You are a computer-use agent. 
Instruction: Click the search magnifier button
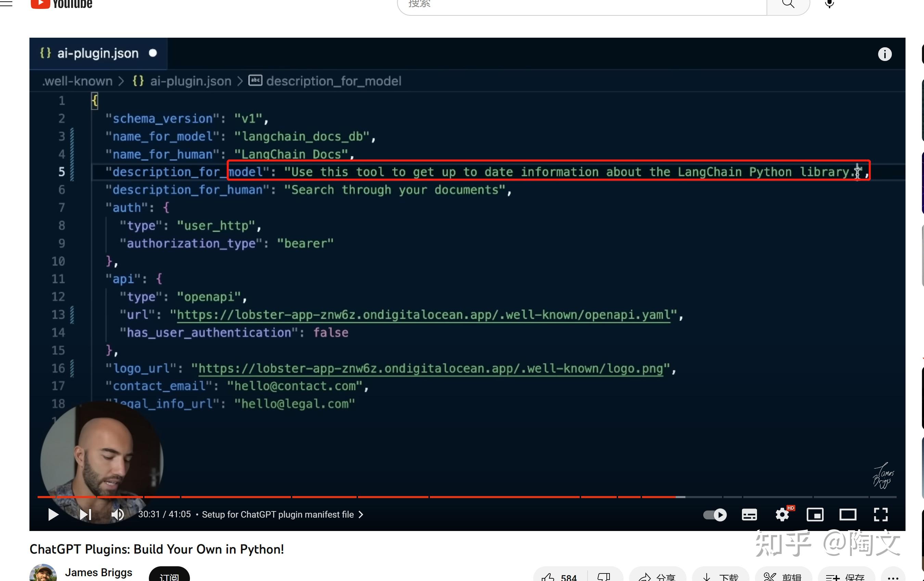click(788, 4)
